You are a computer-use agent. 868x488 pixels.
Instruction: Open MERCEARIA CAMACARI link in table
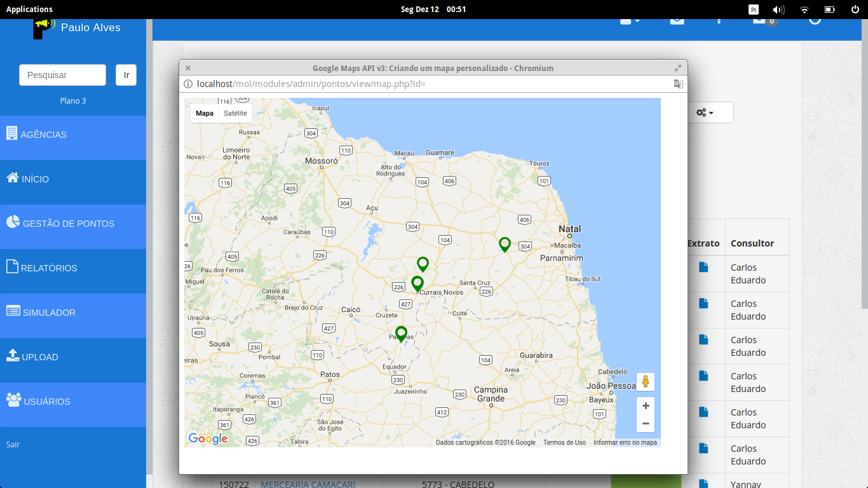308,484
